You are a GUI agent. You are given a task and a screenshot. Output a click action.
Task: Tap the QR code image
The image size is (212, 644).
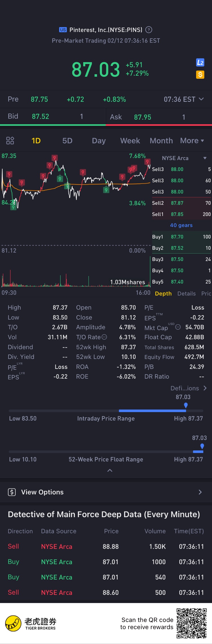tap(192, 623)
